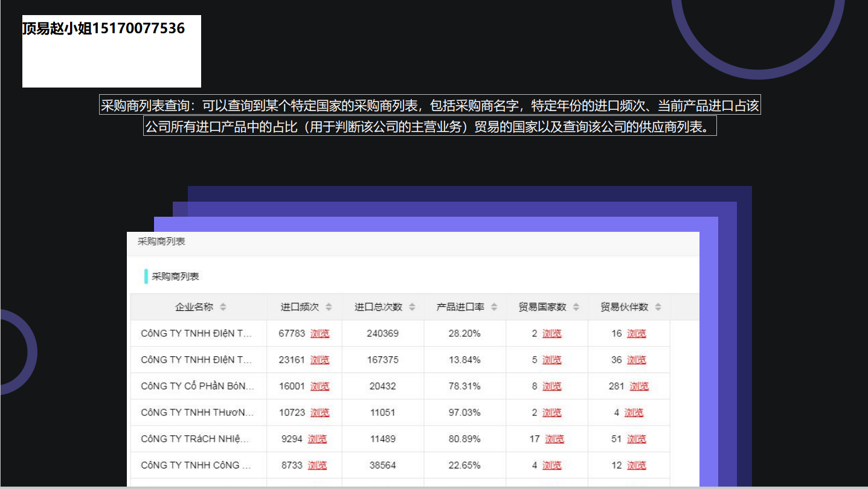Open 浏览 link next to frequency 8733
This screenshot has height=489, width=868.
317,465
